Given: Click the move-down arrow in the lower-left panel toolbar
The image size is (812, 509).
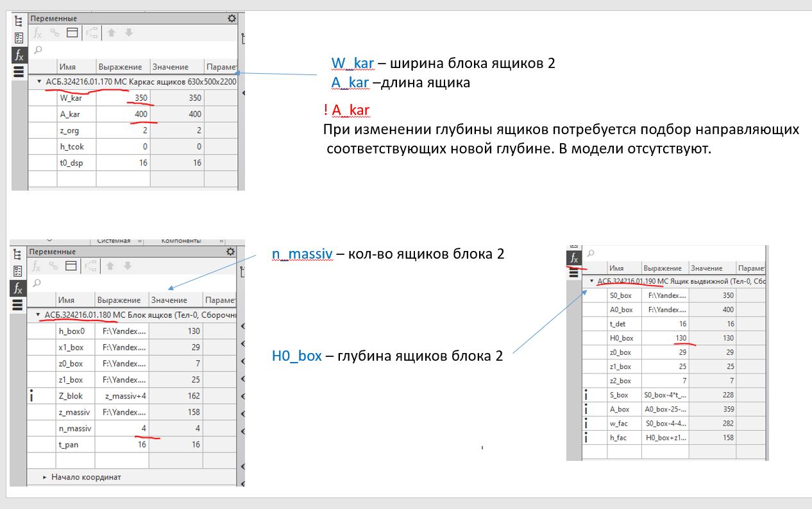Looking at the screenshot, I should click(x=127, y=266).
